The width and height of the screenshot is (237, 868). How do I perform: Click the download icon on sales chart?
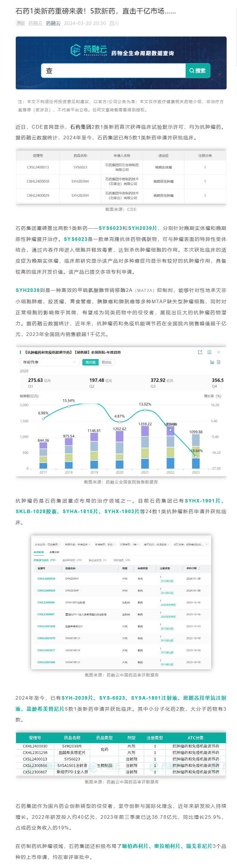(209, 352)
